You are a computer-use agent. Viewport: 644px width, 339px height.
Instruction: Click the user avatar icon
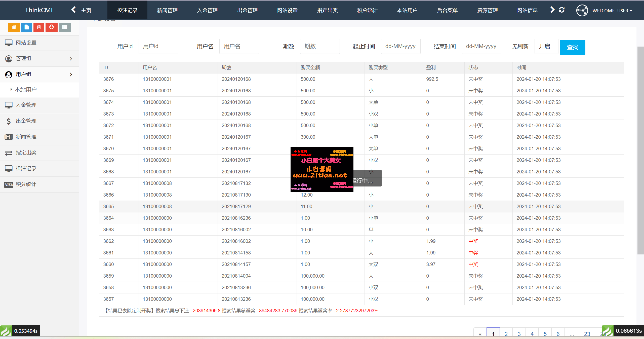[x=582, y=11]
